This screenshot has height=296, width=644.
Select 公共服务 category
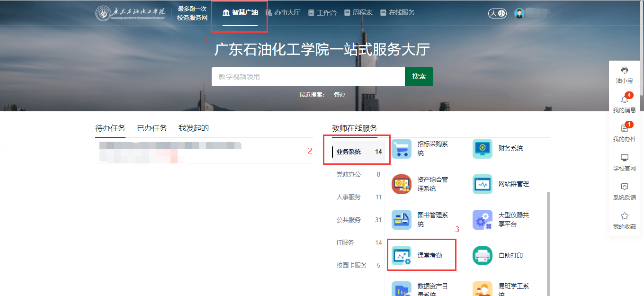tap(358, 220)
